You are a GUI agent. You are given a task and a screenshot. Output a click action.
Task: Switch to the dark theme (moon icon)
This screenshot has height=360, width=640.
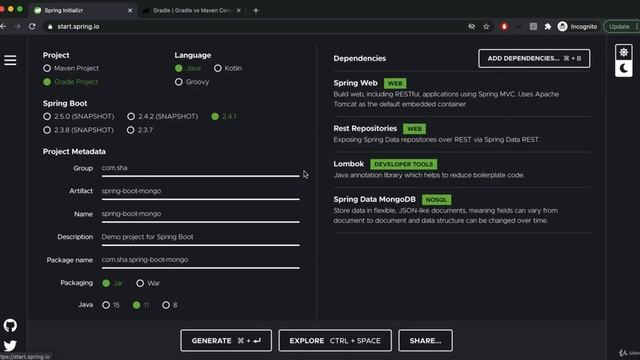tap(623, 69)
